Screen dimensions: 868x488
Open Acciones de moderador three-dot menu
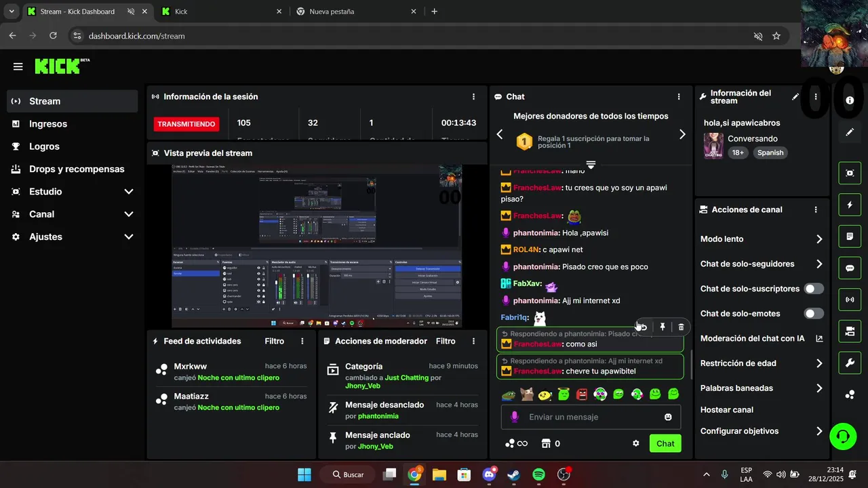474,341
